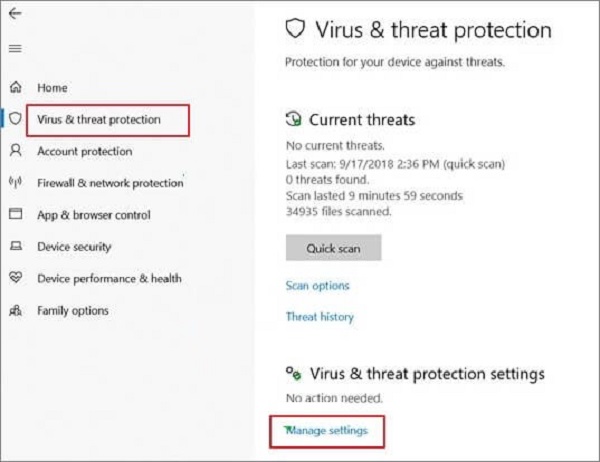The width and height of the screenshot is (600, 462).
Task: Open Device performance & health page
Action: (109, 279)
